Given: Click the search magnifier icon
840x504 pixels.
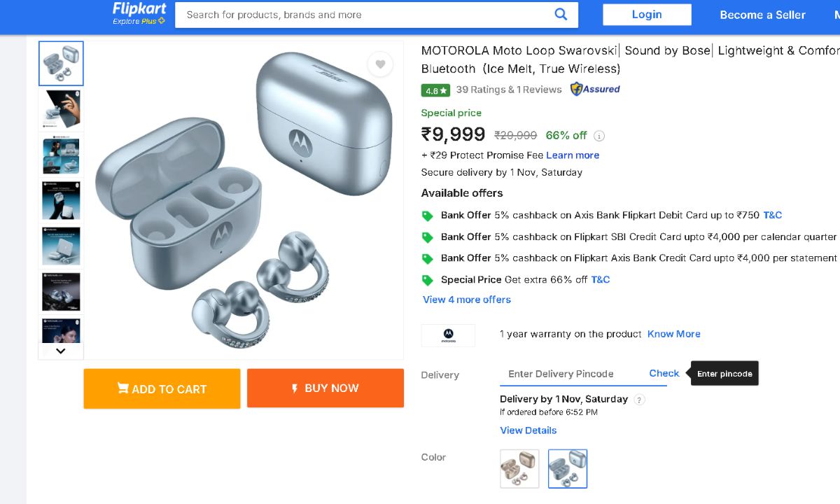Looking at the screenshot, I should pyautogui.click(x=561, y=15).
